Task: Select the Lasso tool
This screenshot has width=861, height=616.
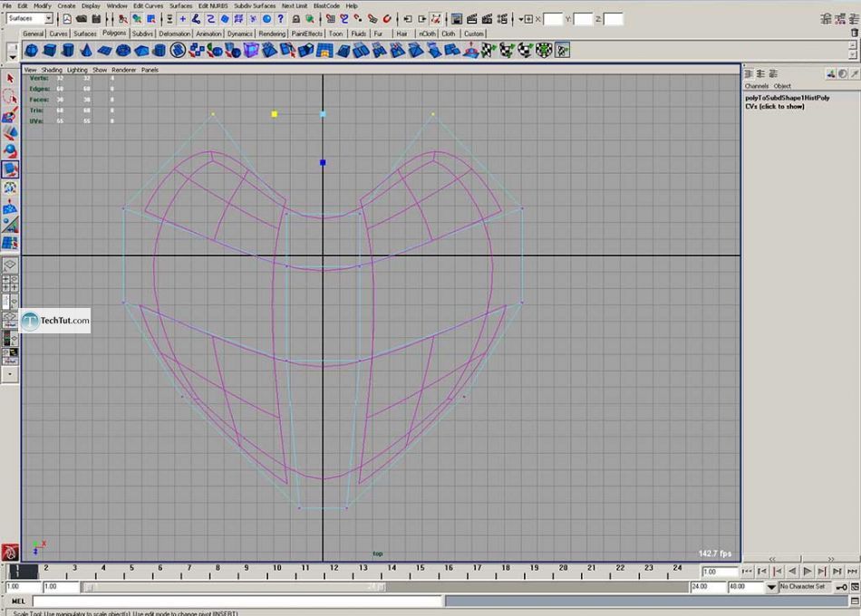Action: 10,97
